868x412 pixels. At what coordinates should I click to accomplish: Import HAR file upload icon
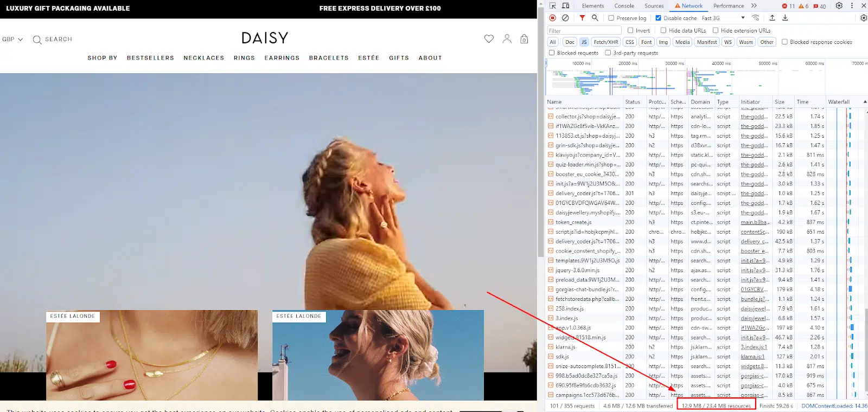point(772,18)
